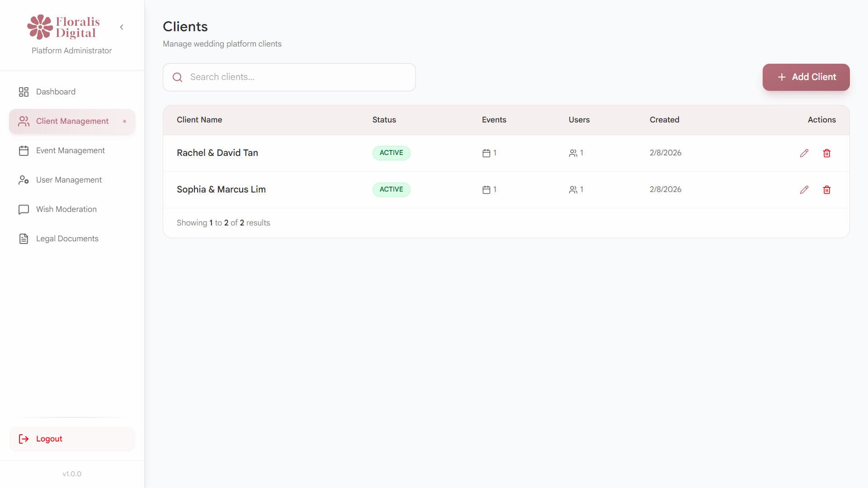Open Legal Documents page

point(72,239)
